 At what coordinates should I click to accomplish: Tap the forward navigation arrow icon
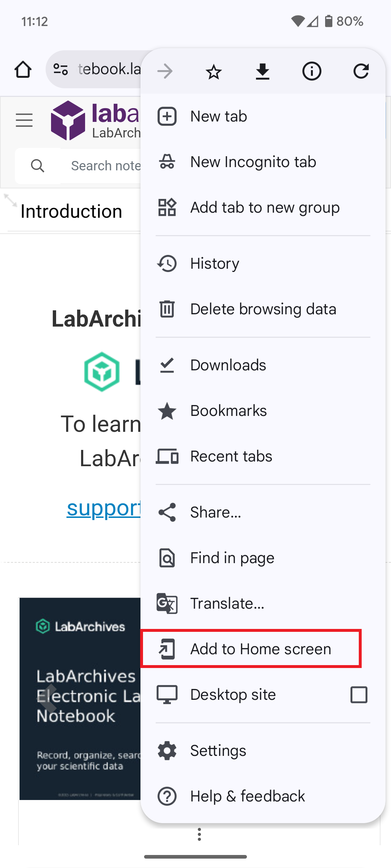click(x=165, y=71)
